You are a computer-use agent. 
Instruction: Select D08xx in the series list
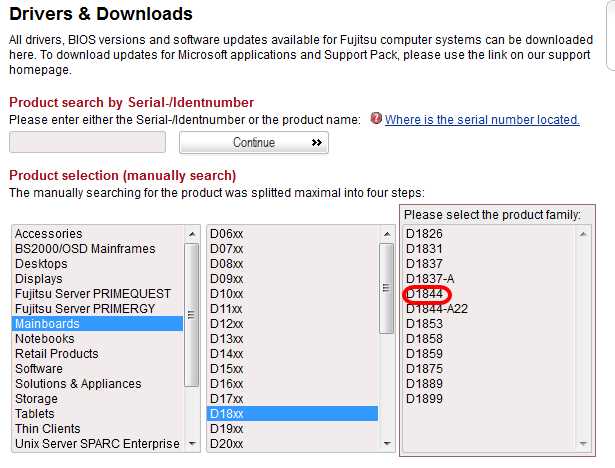[x=292, y=264]
